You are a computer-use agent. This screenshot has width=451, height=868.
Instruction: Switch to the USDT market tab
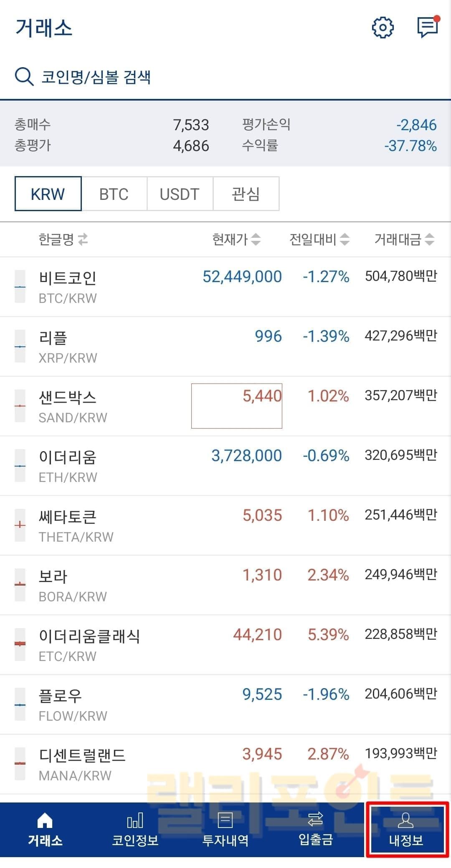coord(180,194)
